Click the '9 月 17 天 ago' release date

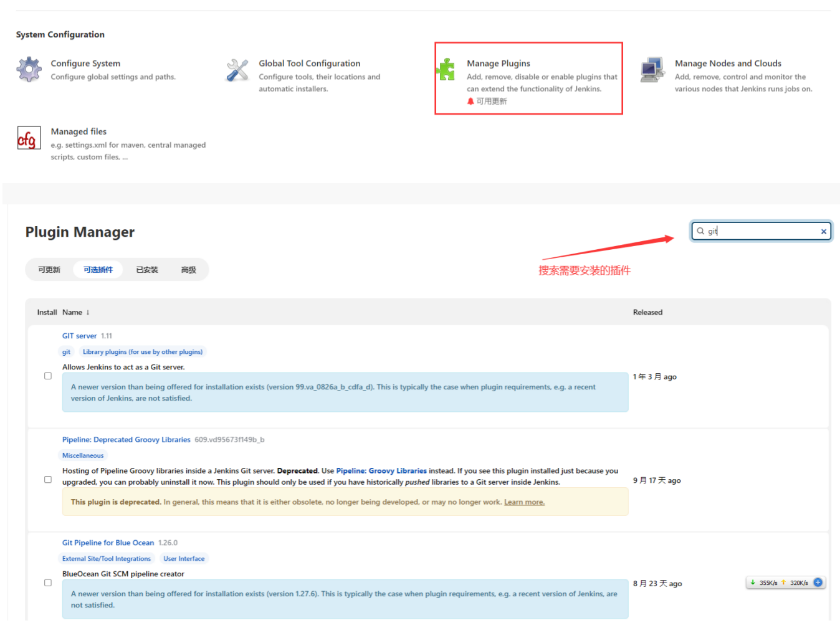click(657, 480)
